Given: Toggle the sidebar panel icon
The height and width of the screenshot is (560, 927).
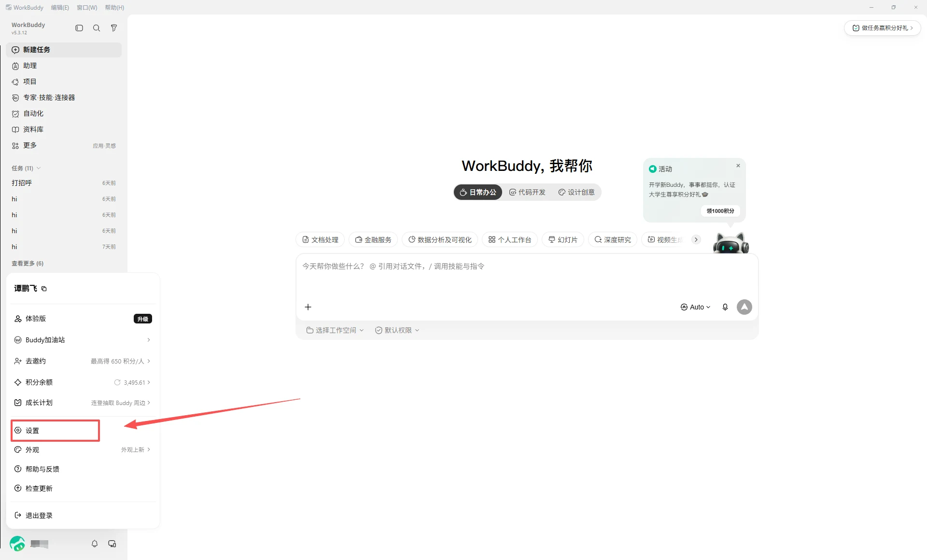Looking at the screenshot, I should 79,28.
